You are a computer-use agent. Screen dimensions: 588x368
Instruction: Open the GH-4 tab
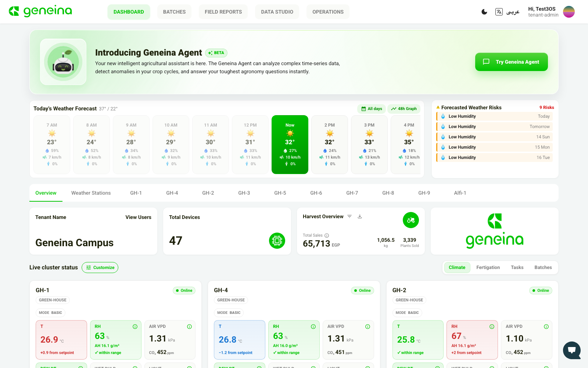172,193
